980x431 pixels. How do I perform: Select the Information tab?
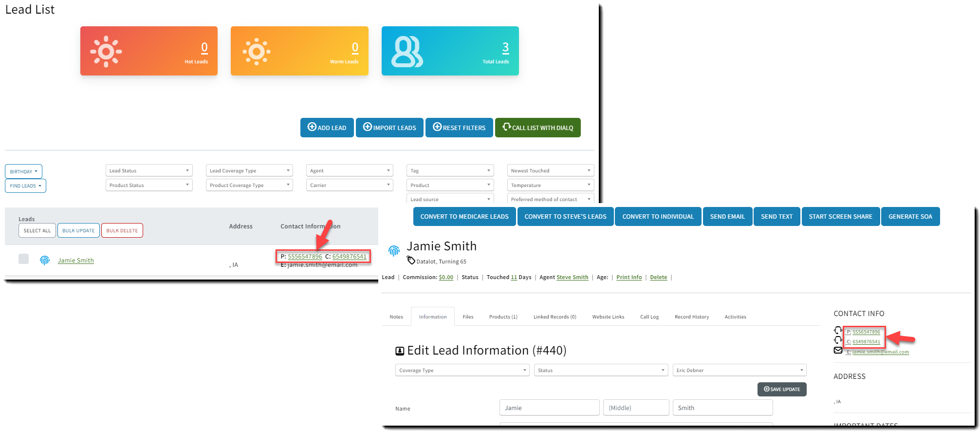(x=433, y=317)
